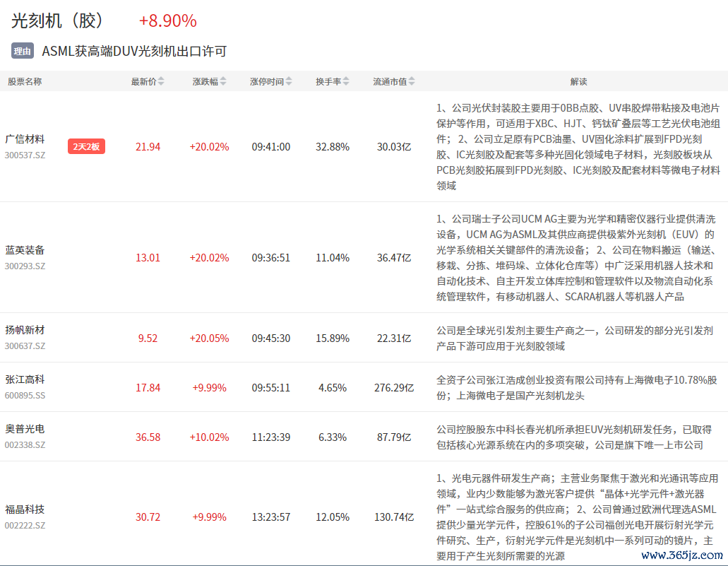The width and height of the screenshot is (728, 566).
Task: Click 张江高科 latest price 17.84
Action: [x=148, y=387]
